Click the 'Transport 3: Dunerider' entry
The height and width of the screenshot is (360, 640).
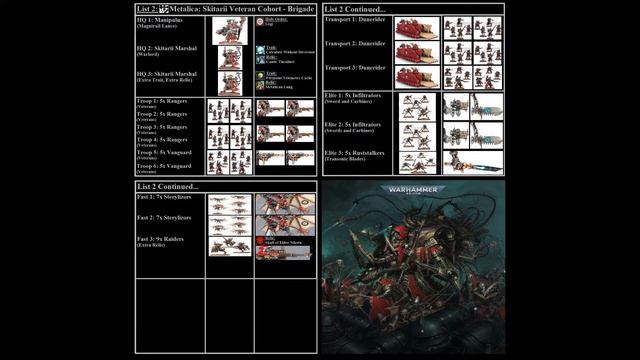click(355, 68)
